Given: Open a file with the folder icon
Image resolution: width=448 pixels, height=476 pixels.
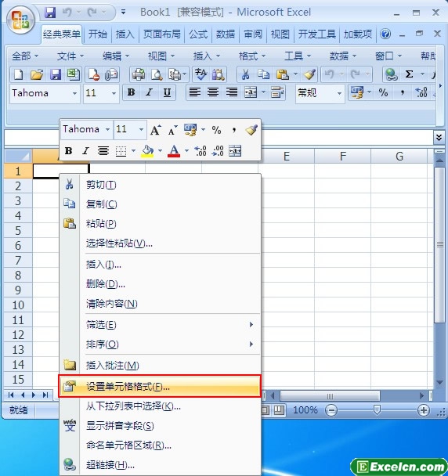Looking at the screenshot, I should pyautogui.click(x=37, y=74).
